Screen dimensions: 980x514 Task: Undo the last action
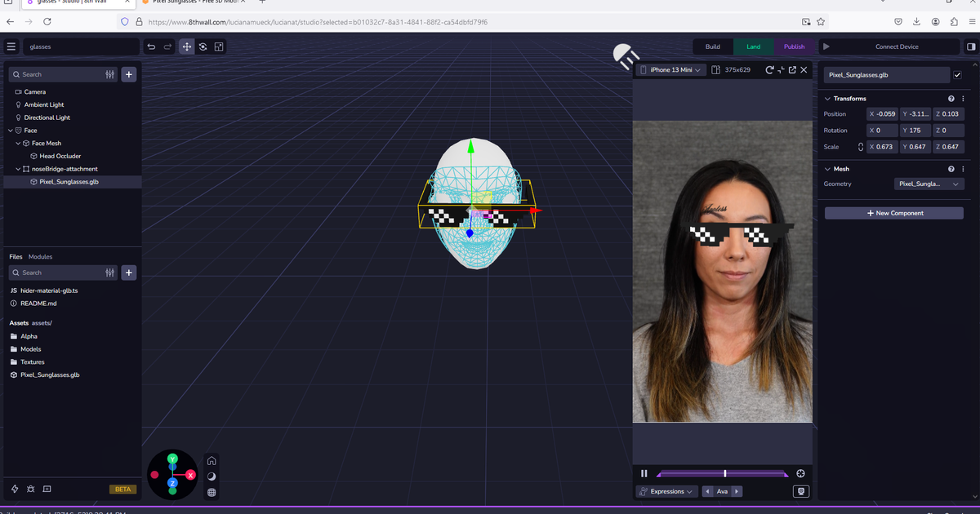pos(152,47)
